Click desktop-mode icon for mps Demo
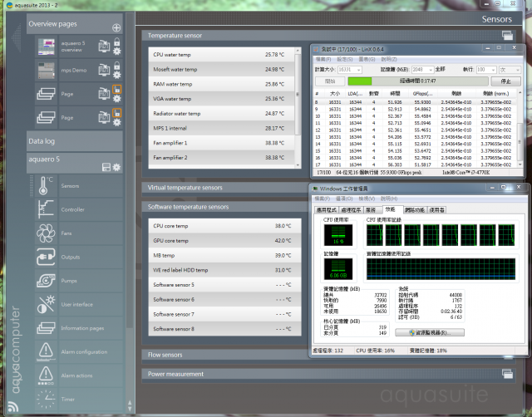Viewport: 532px width, 417px height. (104, 70)
